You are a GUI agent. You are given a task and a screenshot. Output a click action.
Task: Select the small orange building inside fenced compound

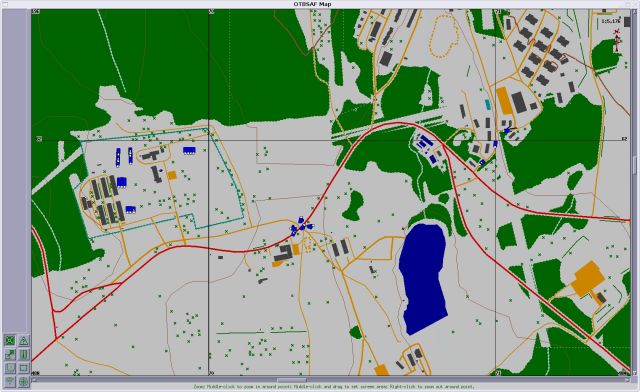tap(172, 175)
